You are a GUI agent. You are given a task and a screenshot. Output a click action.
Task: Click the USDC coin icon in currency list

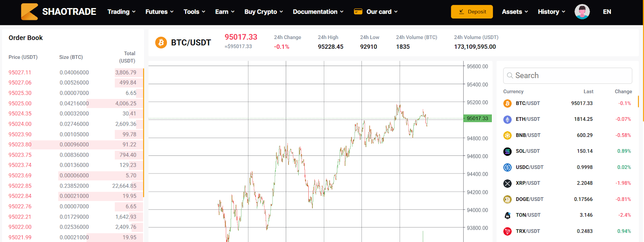coord(508,167)
